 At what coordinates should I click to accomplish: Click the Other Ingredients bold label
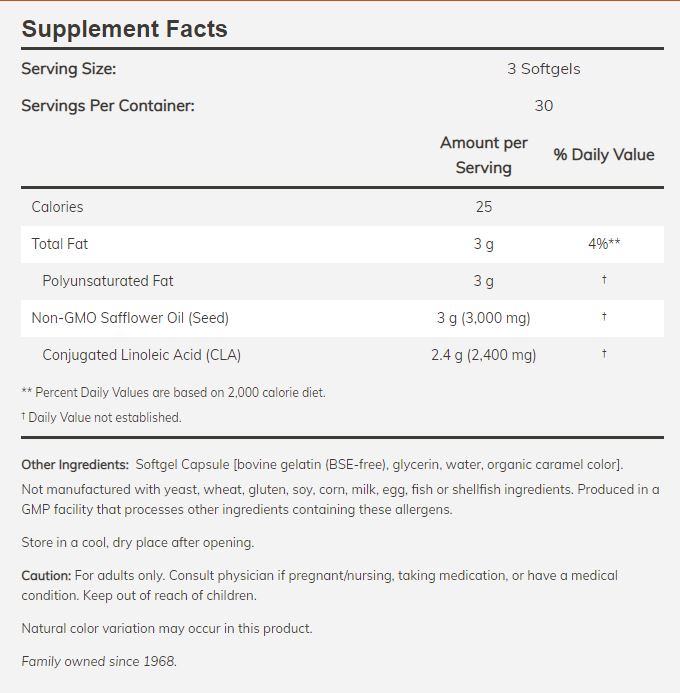tap(75, 465)
